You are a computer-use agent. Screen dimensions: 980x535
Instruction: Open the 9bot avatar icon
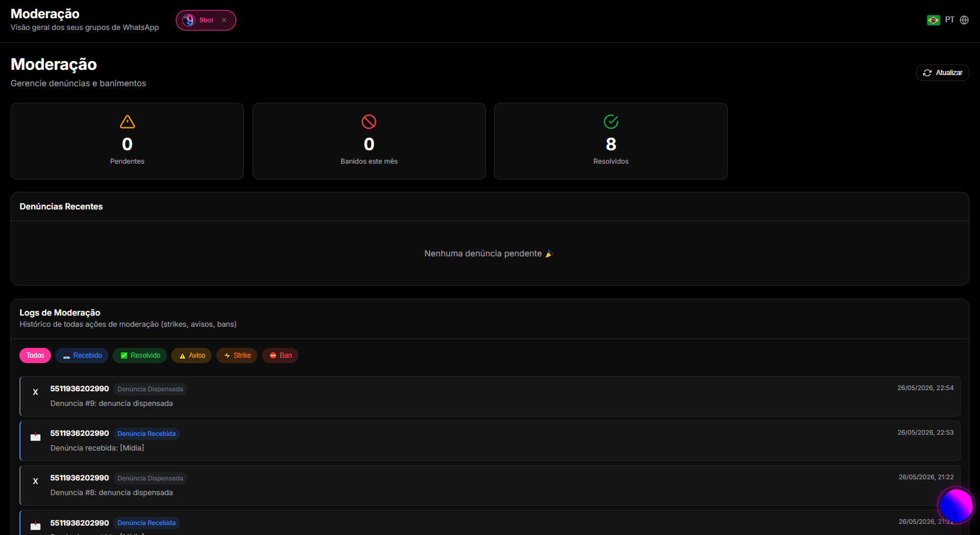pyautogui.click(x=188, y=21)
